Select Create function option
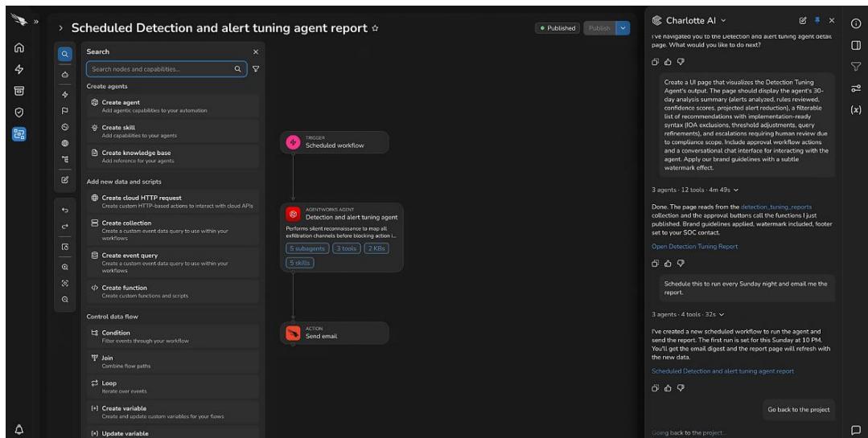Viewport: 868px width, 438px height. click(172, 292)
